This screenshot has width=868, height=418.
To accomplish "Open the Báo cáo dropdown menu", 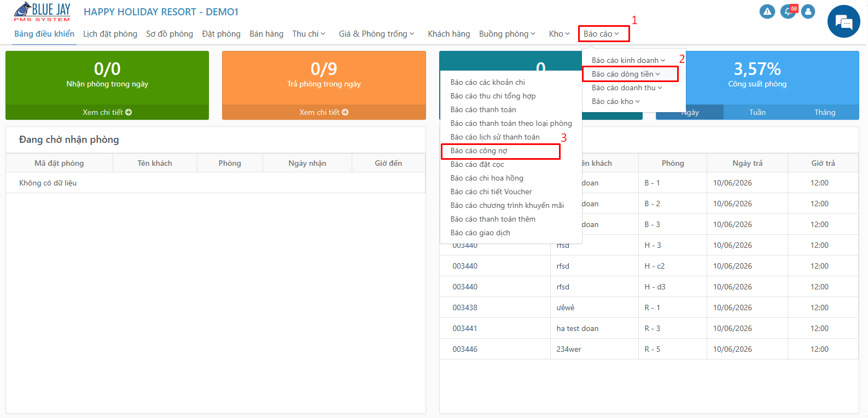I will coord(602,34).
